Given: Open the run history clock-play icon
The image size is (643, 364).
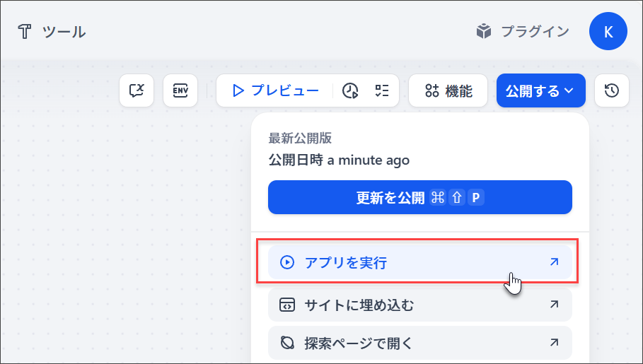Looking at the screenshot, I should (350, 90).
